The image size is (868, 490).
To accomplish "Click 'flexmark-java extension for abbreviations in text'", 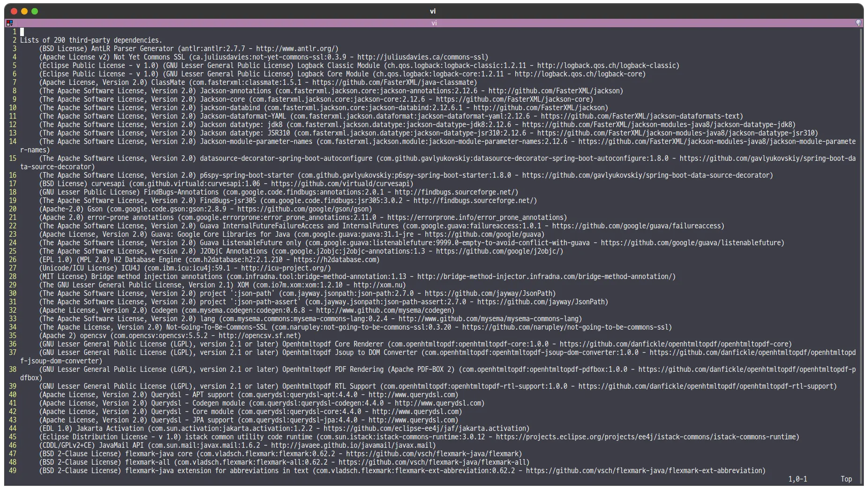I will coord(217,471).
